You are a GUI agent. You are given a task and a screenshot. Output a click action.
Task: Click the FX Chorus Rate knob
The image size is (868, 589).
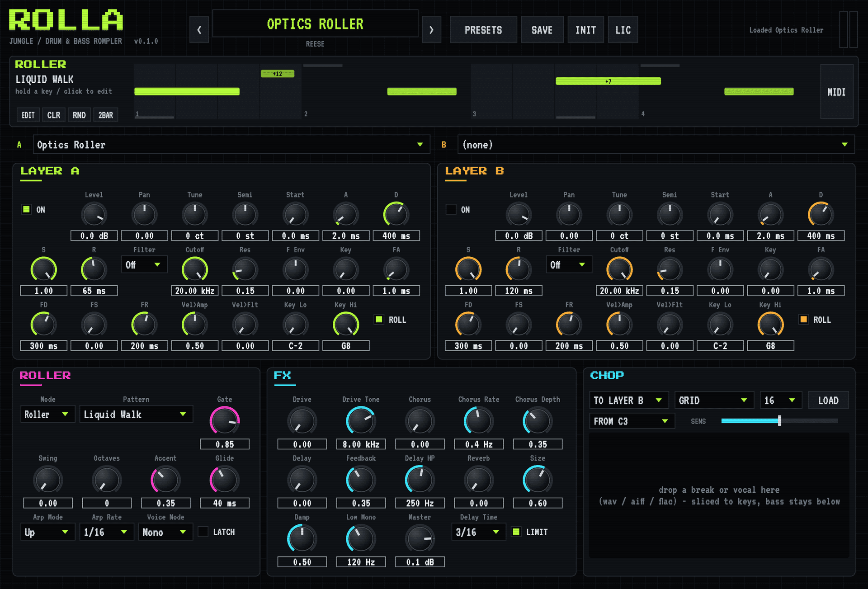click(x=479, y=421)
